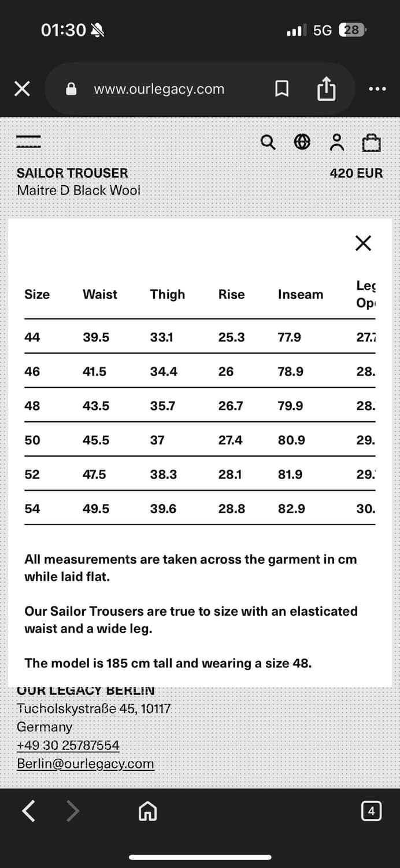The image size is (400, 868).
Task: Tap the Waist column header
Action: pos(100,295)
